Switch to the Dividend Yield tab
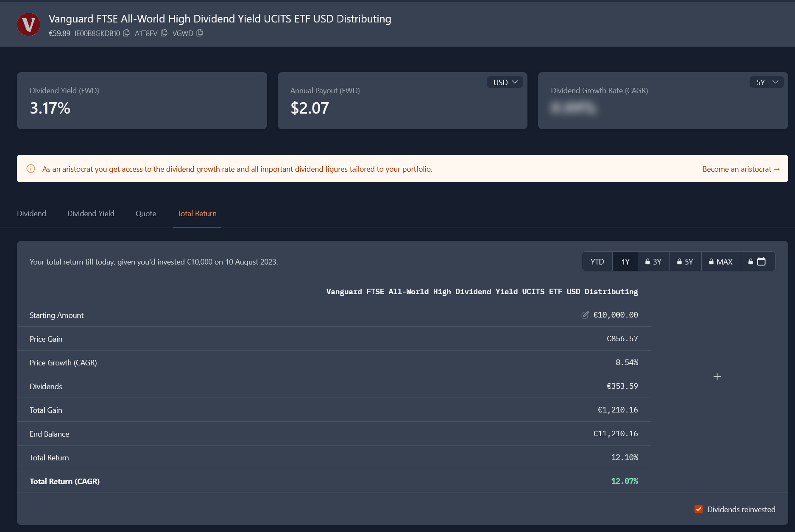The height and width of the screenshot is (532, 795). coord(91,214)
